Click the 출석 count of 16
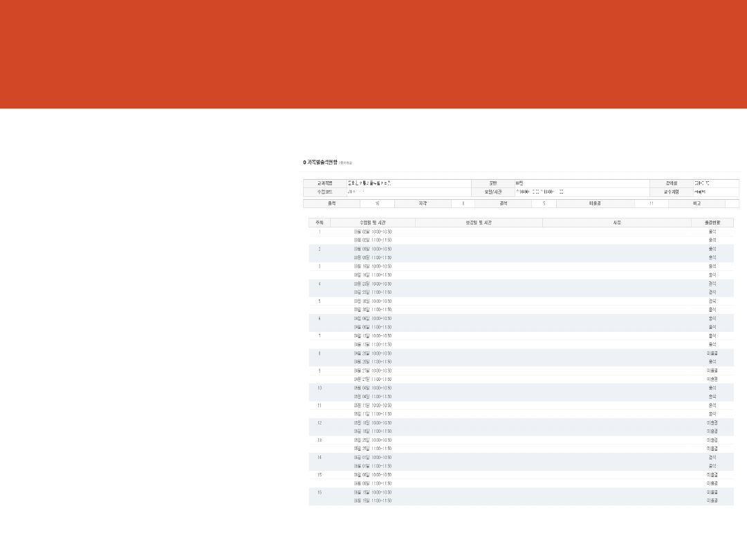 pos(377,204)
